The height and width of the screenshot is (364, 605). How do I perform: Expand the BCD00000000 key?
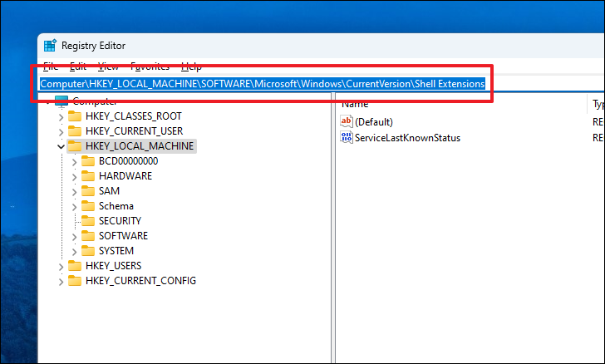click(75, 162)
